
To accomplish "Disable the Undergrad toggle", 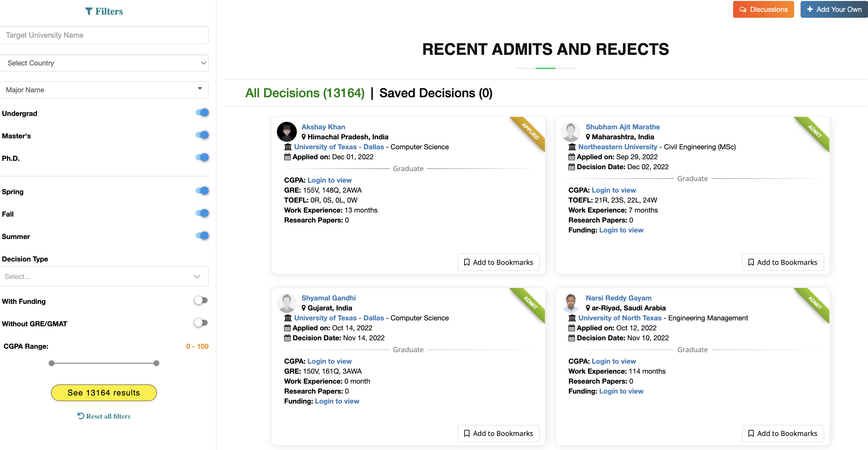I will 202,113.
